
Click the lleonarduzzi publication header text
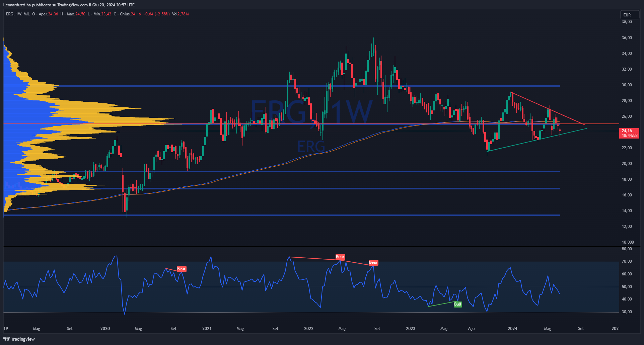[x=69, y=5]
